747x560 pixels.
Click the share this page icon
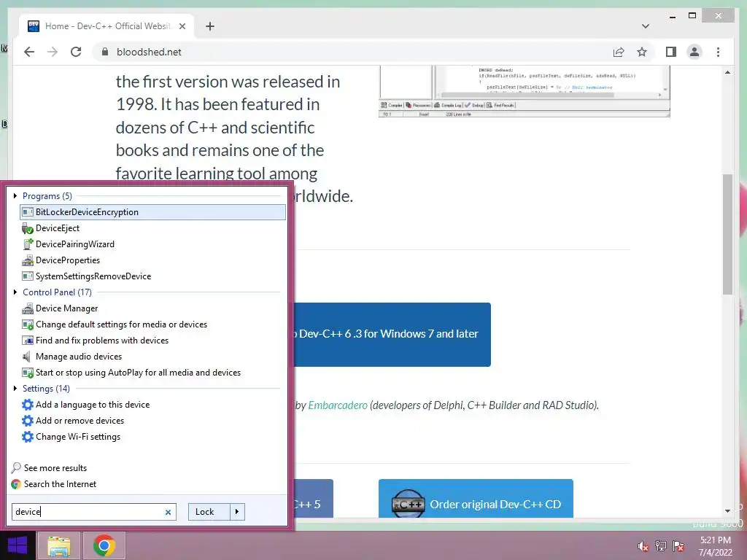pos(619,52)
